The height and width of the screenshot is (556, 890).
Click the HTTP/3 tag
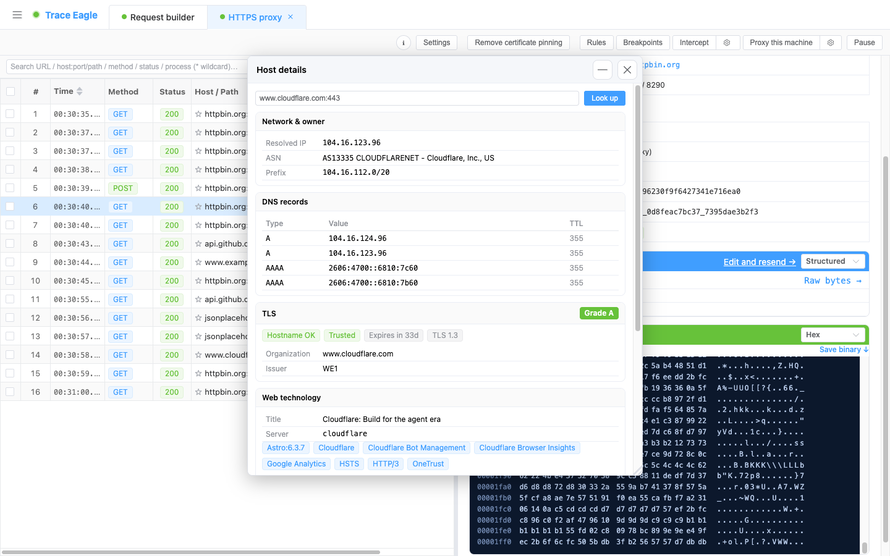385,464
